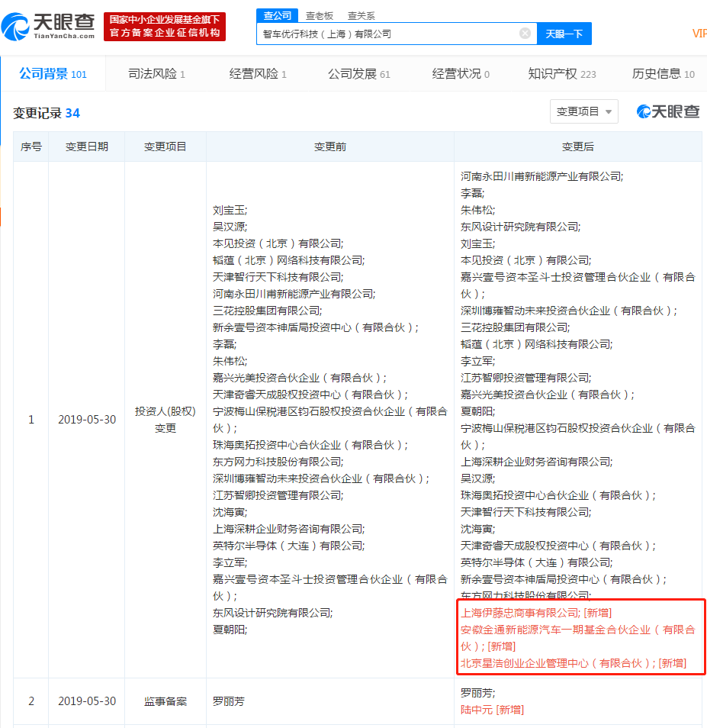This screenshot has width=707, height=728.
Task: Open 朱伟松 in the 变更后 column
Action: pos(477,211)
